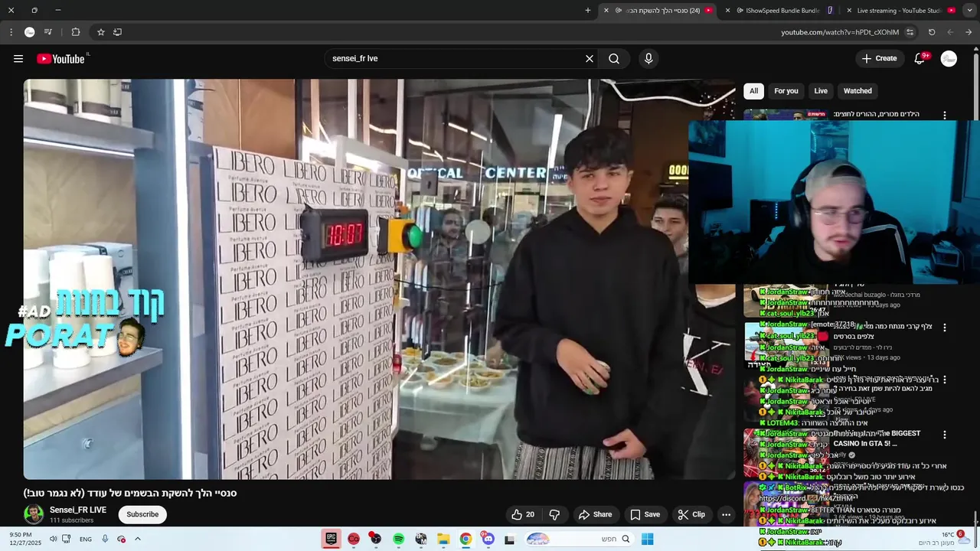Click the video player to pause

pyautogui.click(x=379, y=279)
